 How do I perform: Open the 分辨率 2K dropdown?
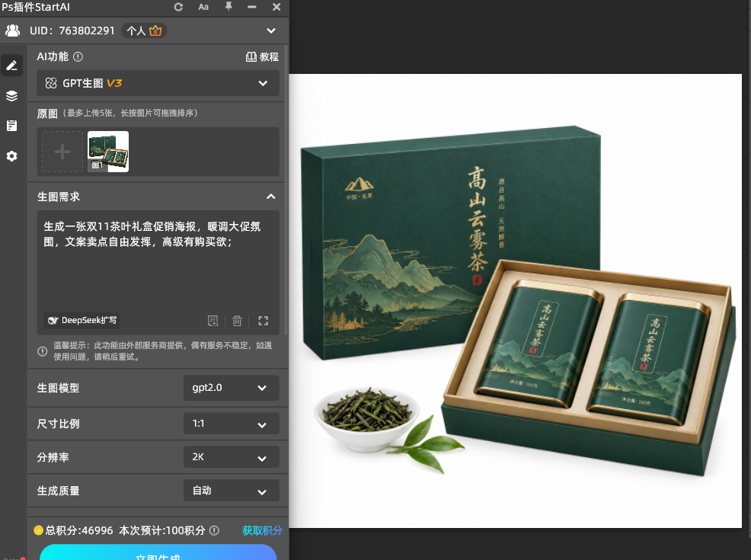(x=232, y=457)
